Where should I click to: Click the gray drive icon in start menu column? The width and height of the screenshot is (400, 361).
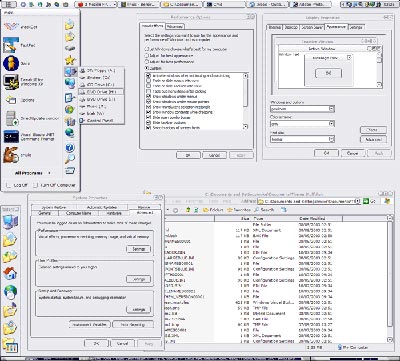pyautogui.click(x=70, y=49)
